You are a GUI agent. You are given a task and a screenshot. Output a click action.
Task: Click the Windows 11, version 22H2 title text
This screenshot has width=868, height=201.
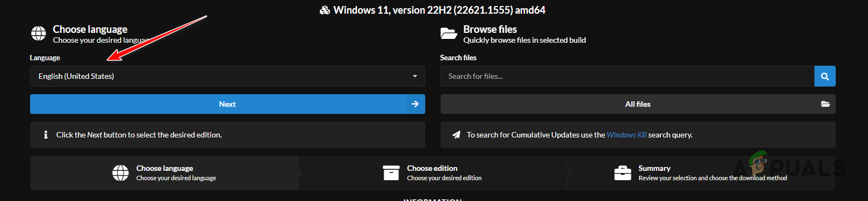coord(439,10)
